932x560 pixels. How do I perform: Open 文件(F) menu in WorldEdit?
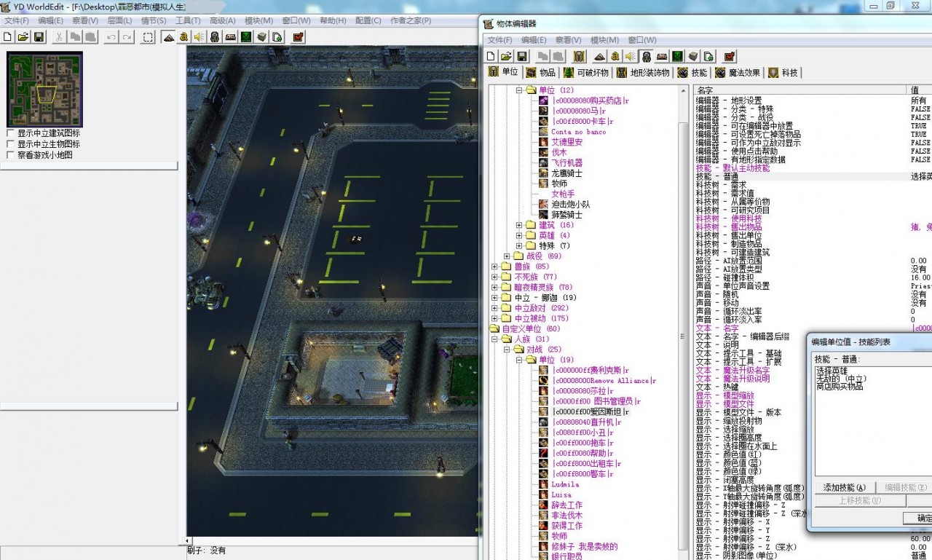[17, 20]
